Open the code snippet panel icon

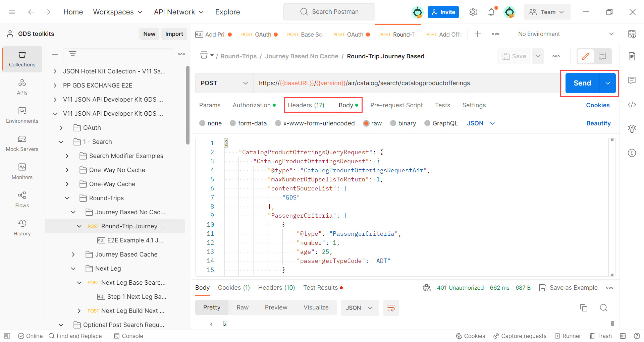point(632,105)
